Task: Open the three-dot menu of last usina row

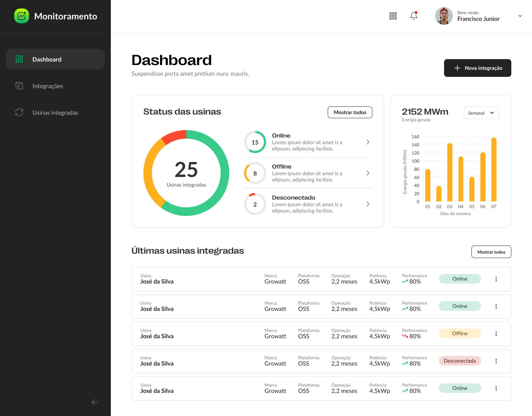Action: pyautogui.click(x=496, y=388)
